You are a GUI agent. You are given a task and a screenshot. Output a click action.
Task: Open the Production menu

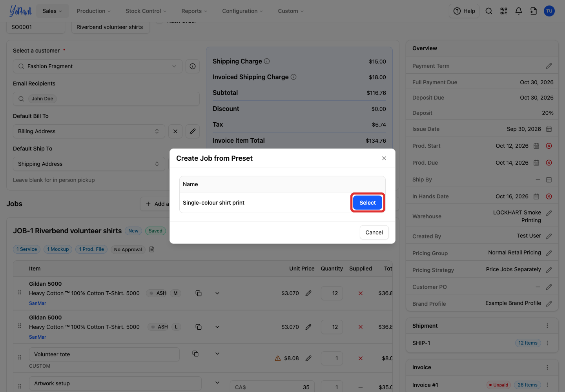[94, 11]
